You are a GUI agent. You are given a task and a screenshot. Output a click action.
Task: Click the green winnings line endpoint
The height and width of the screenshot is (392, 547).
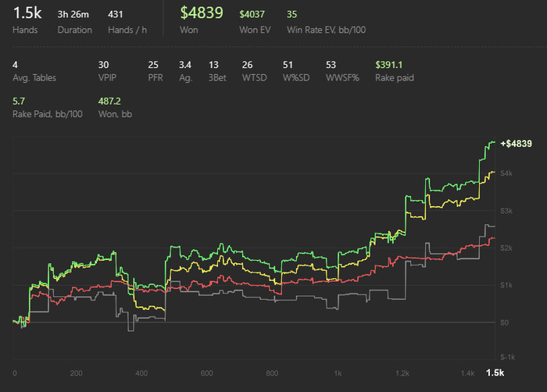click(495, 142)
